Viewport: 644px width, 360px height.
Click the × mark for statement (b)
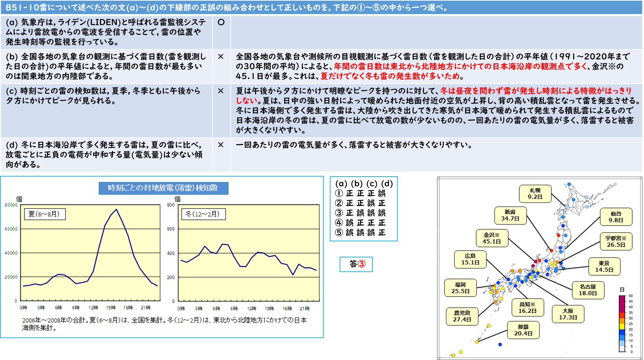click(221, 57)
